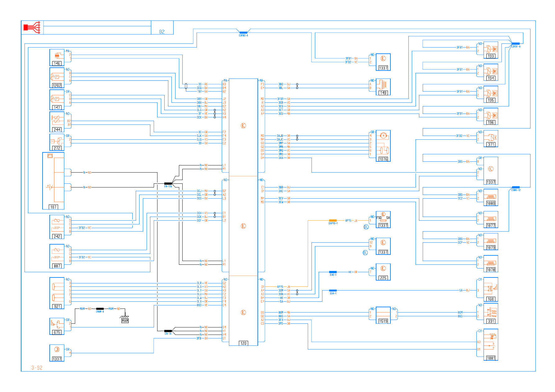Click the 120 control unit label

pyautogui.click(x=243, y=343)
